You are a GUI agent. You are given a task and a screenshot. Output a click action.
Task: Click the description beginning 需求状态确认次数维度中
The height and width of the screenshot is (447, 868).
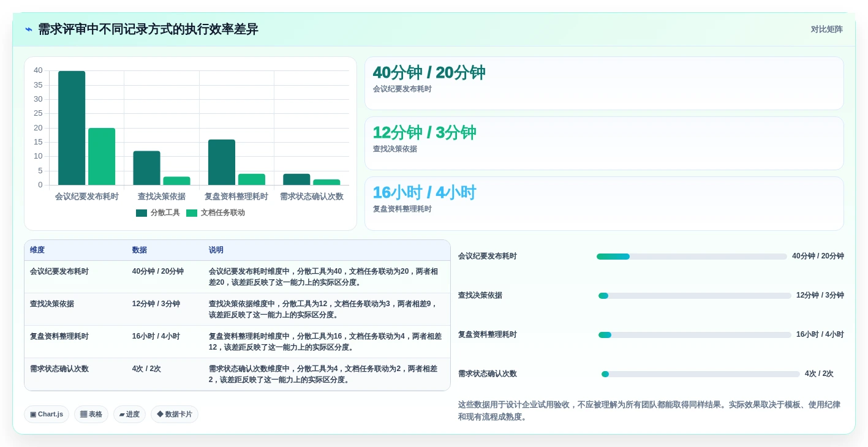point(325,374)
